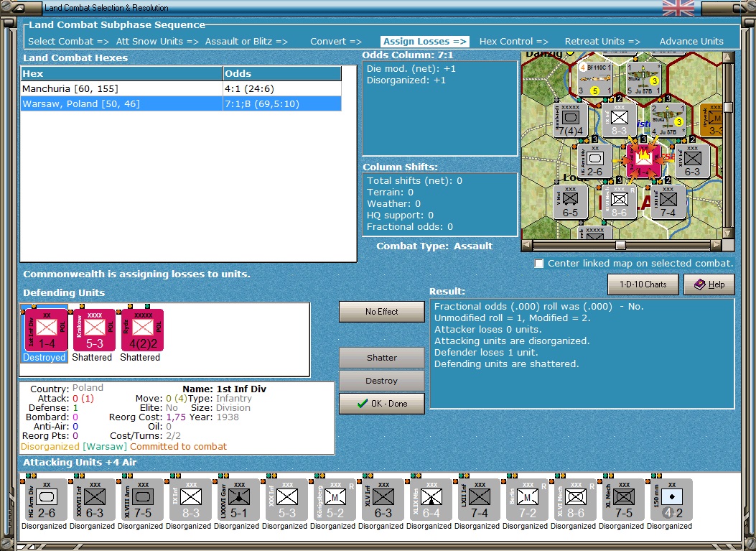Select XLIX Mtn 6-4 attacking unit
The height and width of the screenshot is (551, 756).
(x=431, y=499)
